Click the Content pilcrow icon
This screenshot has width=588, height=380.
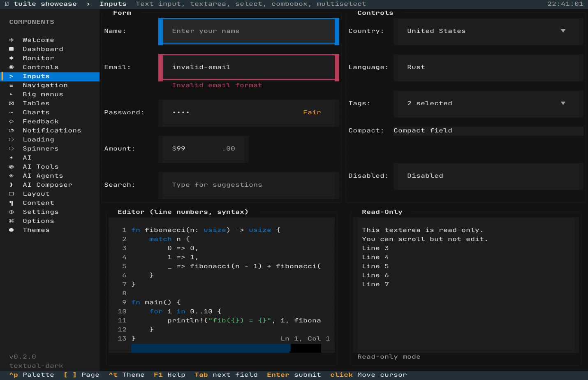11,203
